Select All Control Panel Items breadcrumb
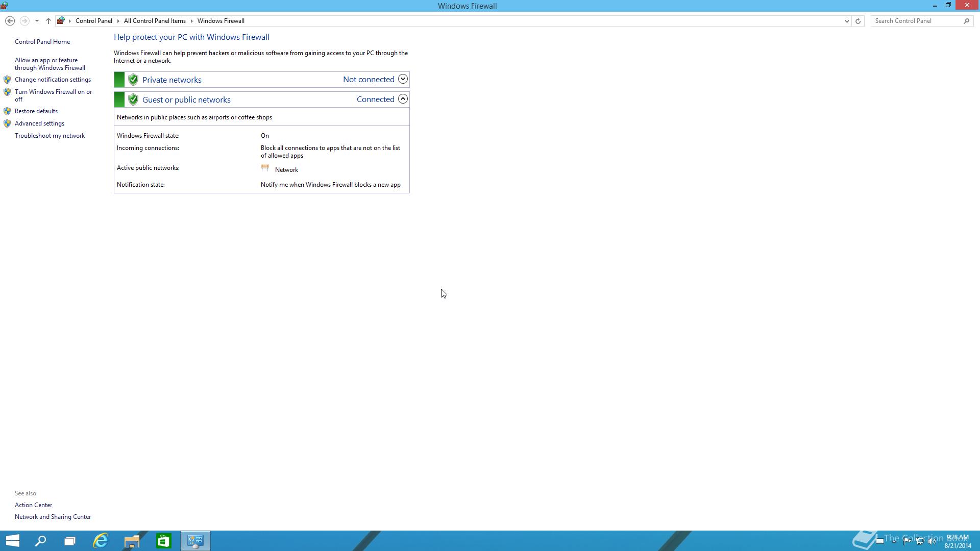The image size is (980, 551). click(155, 21)
